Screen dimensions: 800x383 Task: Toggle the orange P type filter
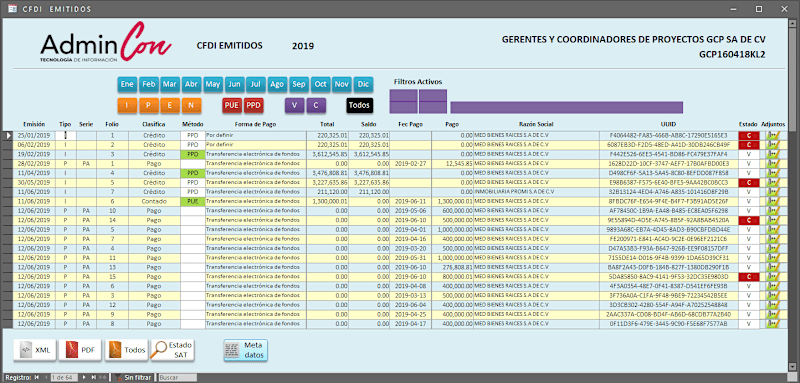pyautogui.click(x=148, y=105)
